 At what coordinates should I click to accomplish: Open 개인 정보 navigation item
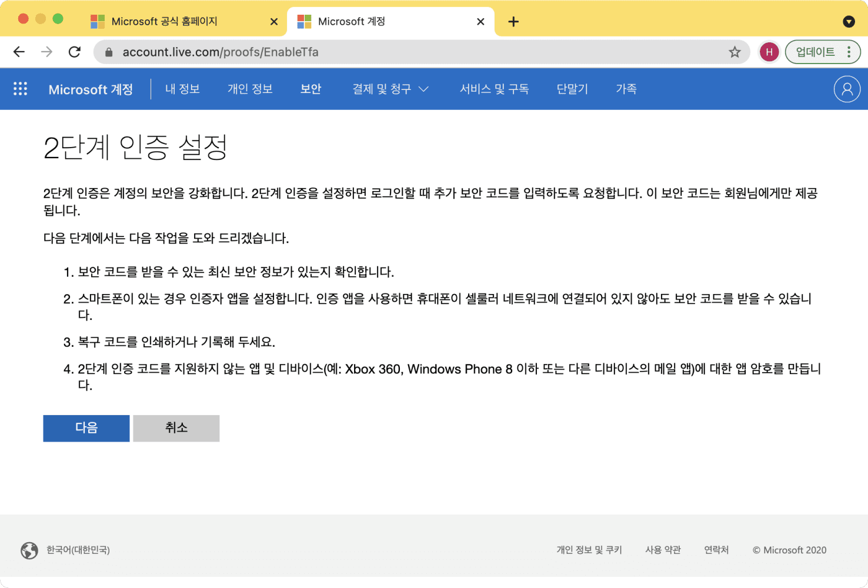(250, 89)
